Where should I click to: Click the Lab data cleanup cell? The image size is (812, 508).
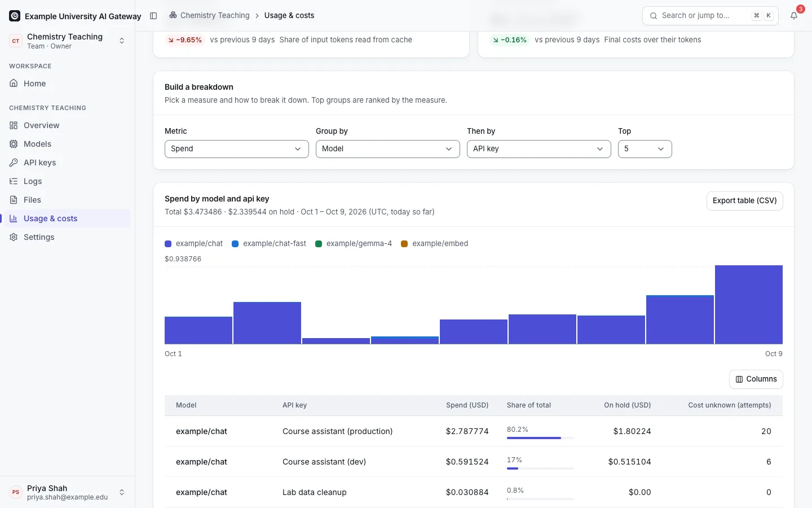click(x=315, y=492)
